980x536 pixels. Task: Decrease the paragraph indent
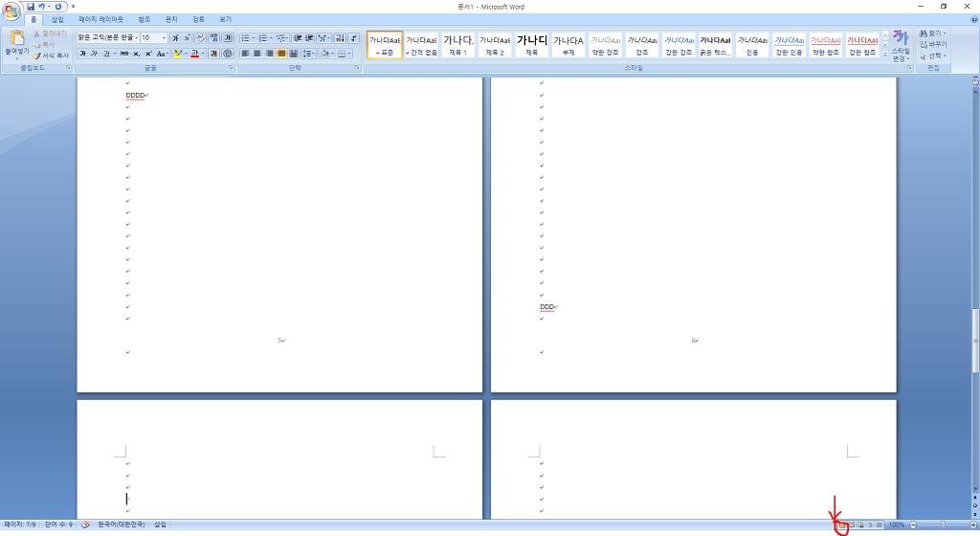(298, 38)
